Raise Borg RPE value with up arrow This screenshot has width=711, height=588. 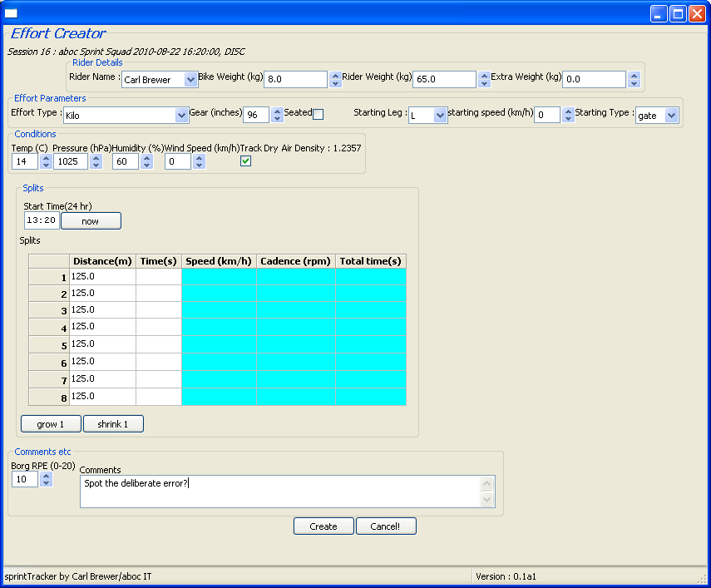pyautogui.click(x=46, y=476)
